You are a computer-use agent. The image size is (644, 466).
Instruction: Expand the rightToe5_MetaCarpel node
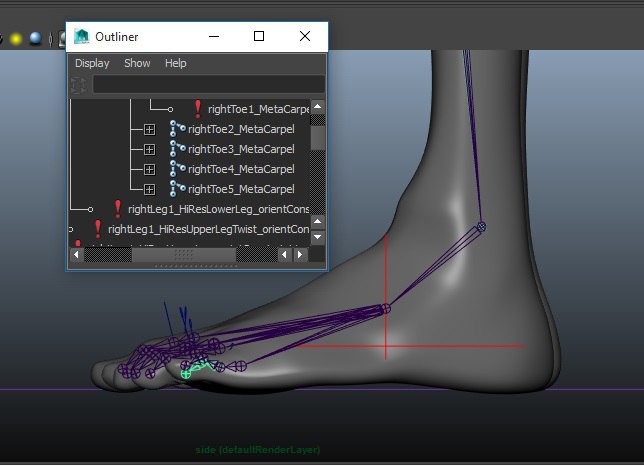pos(150,189)
